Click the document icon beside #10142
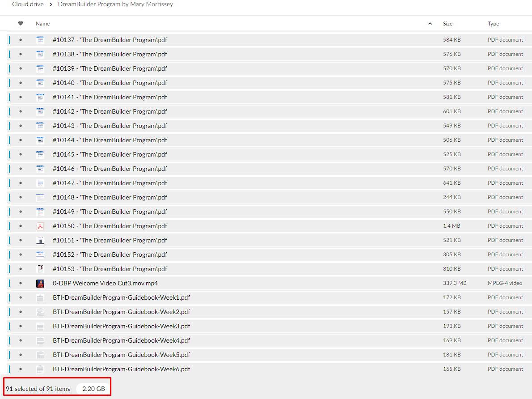This screenshot has height=399, width=532. [40, 111]
